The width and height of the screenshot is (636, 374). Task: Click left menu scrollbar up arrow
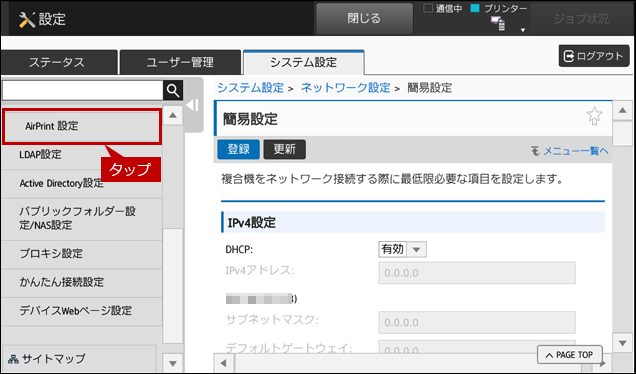coord(173,115)
